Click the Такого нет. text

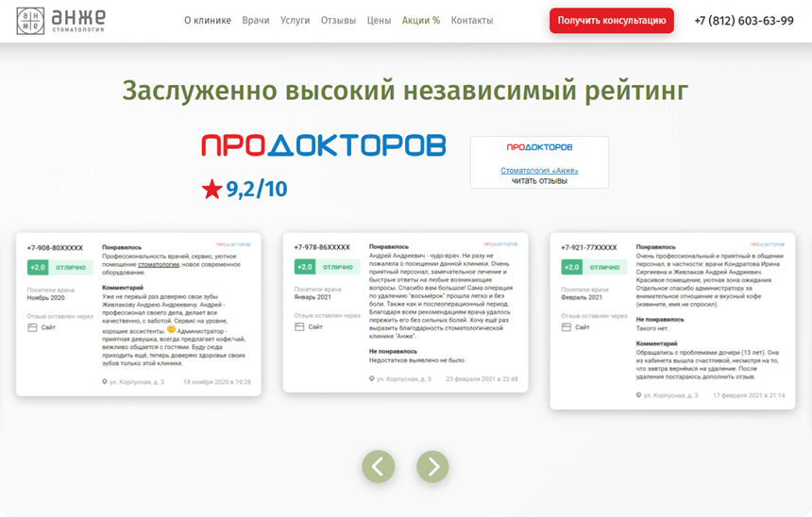652,328
